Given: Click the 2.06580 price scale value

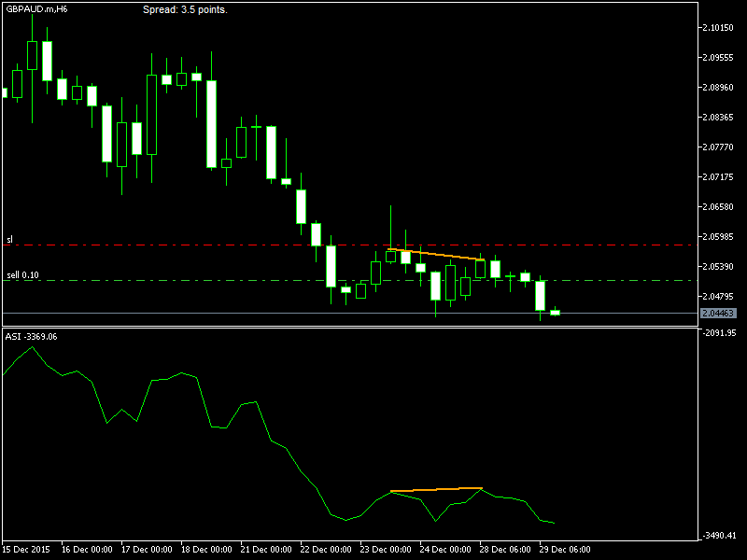Looking at the screenshot, I should (x=718, y=206).
